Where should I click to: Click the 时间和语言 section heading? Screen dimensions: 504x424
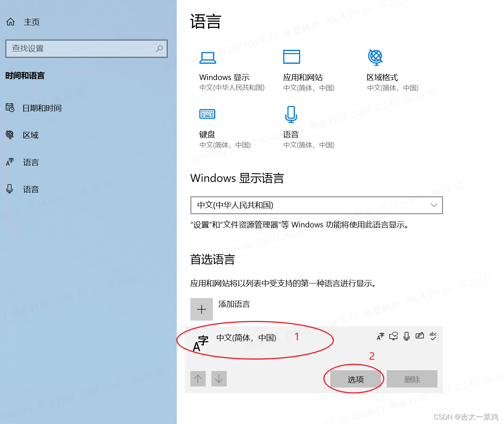(25, 76)
